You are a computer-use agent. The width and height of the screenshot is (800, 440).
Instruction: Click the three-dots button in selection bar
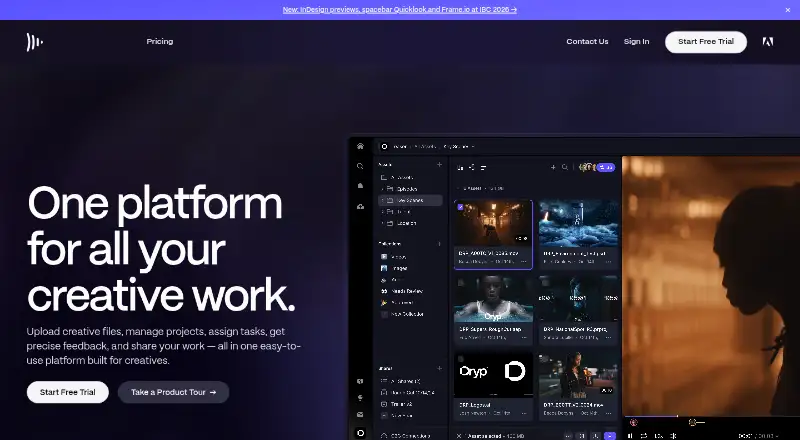[x=568, y=436]
